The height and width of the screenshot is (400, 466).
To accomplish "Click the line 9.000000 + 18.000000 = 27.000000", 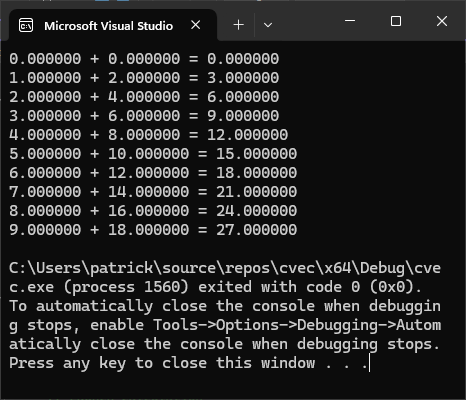I will coord(153,230).
